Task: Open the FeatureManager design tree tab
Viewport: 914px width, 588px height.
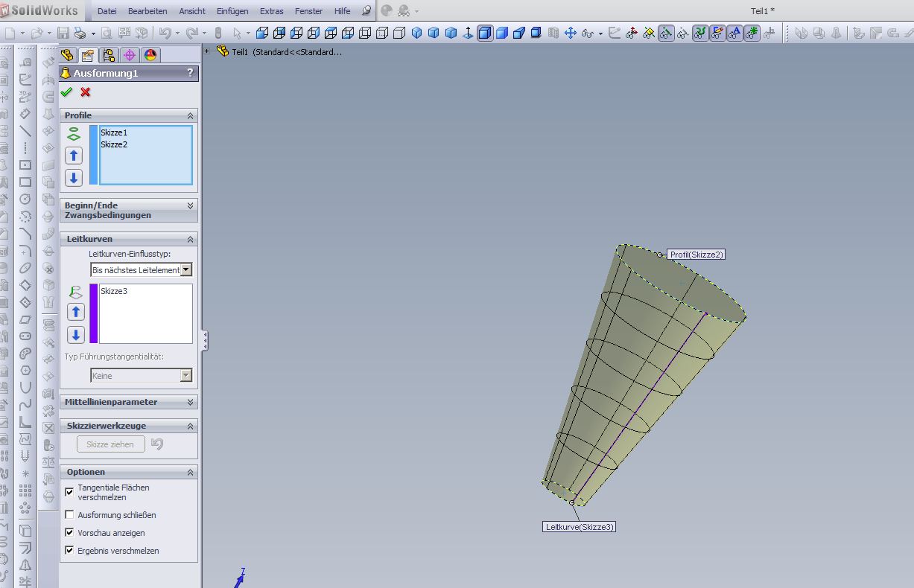Action: pyautogui.click(x=67, y=55)
